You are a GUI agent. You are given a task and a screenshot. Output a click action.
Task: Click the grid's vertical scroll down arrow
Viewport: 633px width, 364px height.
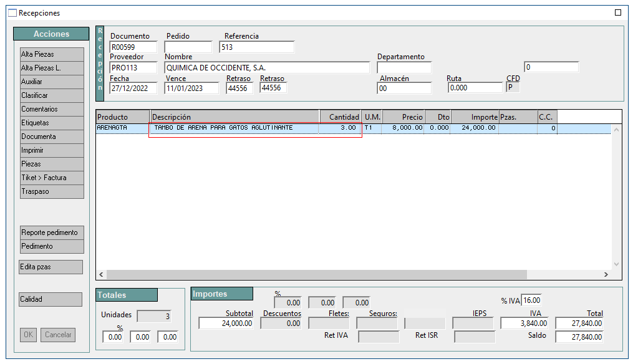[x=616, y=264]
